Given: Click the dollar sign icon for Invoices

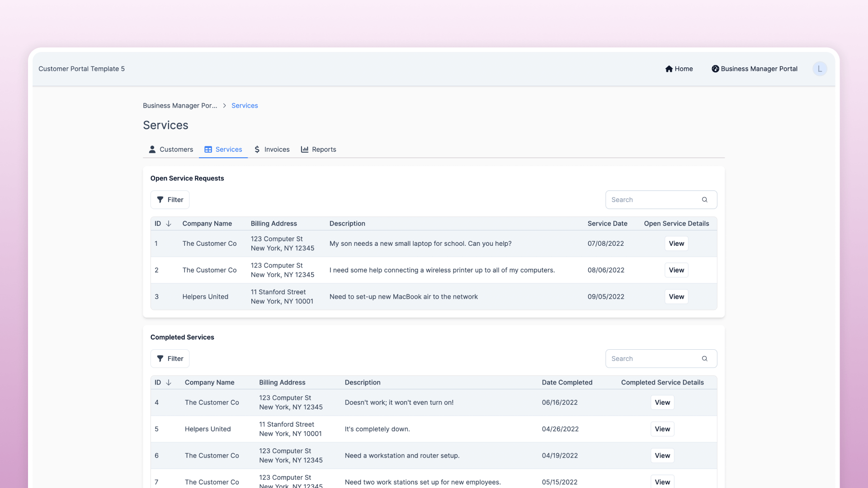Looking at the screenshot, I should (257, 150).
